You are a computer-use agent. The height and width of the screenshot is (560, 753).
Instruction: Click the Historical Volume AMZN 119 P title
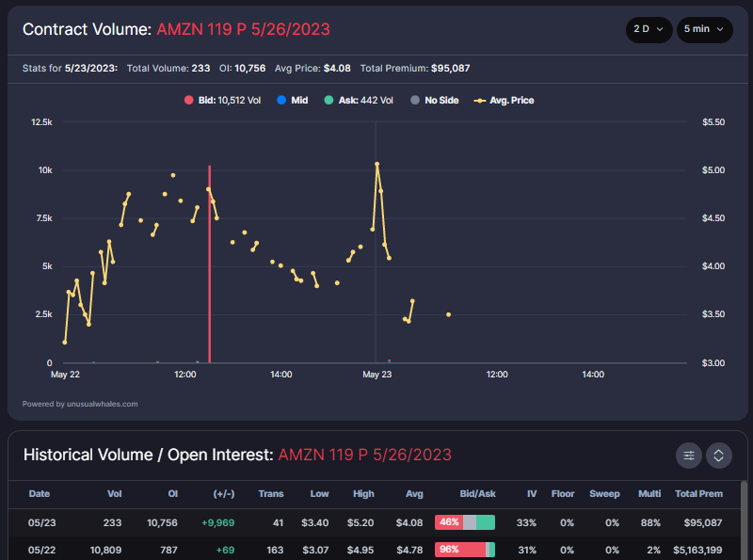click(x=237, y=455)
